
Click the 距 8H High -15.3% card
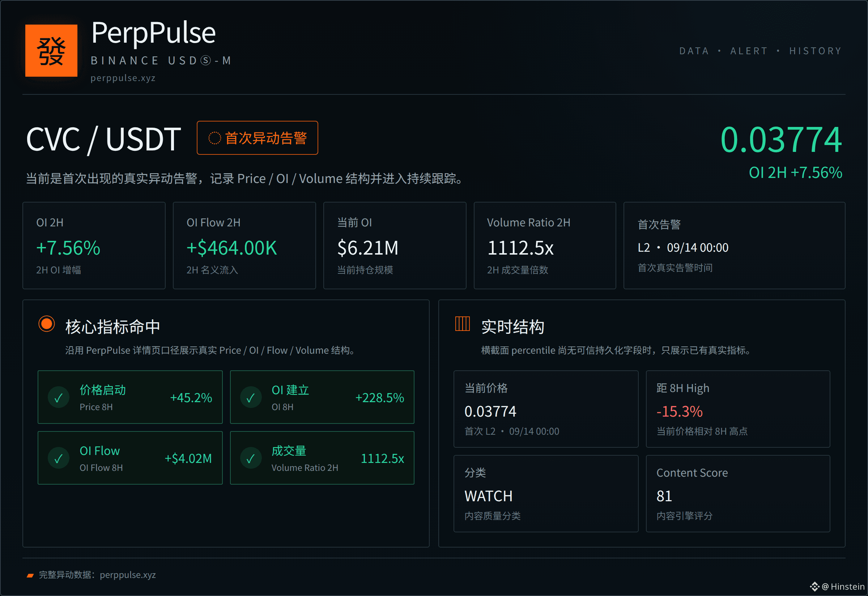point(738,409)
